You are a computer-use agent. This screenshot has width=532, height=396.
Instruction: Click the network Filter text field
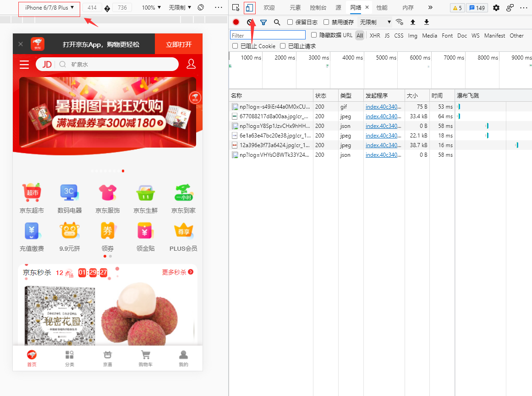(x=268, y=35)
